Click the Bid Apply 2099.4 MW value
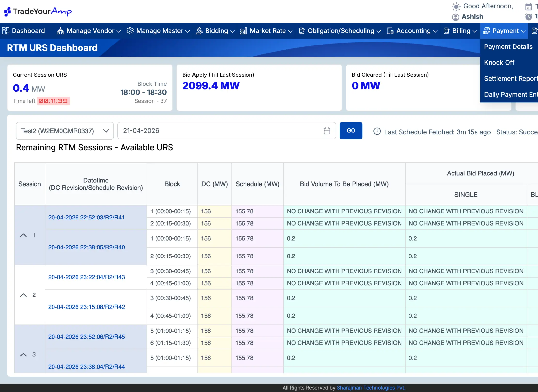The width and height of the screenshot is (538, 392). point(211,85)
